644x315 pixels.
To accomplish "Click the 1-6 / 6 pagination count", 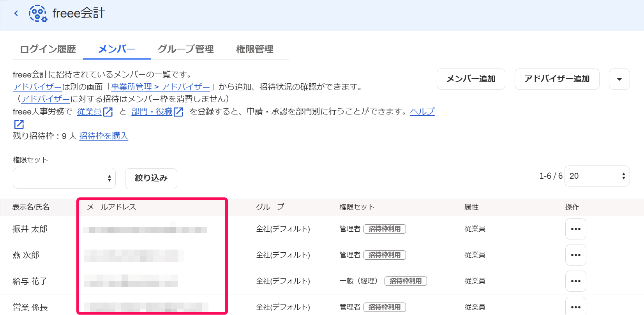I will (551, 176).
